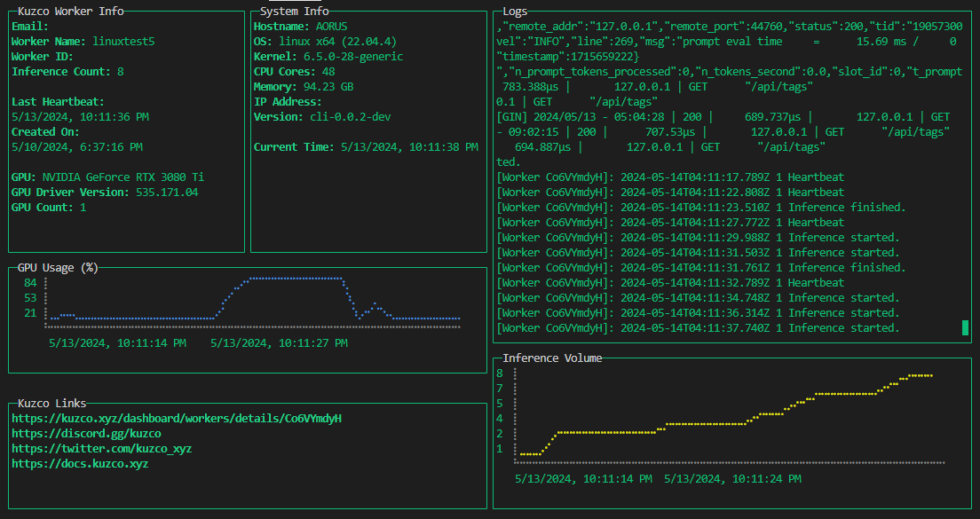The height and width of the screenshot is (519, 980).
Task: Click the "Inference started." log at 04:11:34.748Z
Action: tap(698, 298)
